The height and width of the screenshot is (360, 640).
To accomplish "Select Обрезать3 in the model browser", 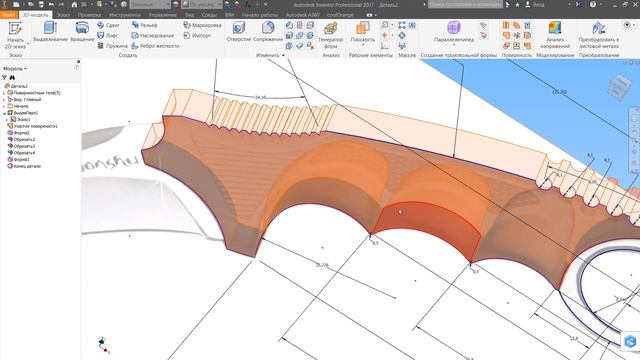I will click(x=21, y=146).
